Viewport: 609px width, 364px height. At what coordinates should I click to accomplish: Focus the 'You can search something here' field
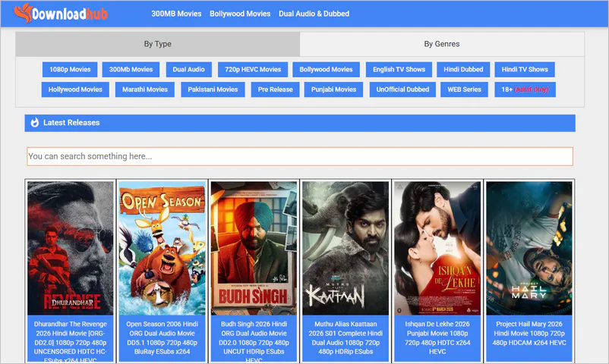[300, 156]
